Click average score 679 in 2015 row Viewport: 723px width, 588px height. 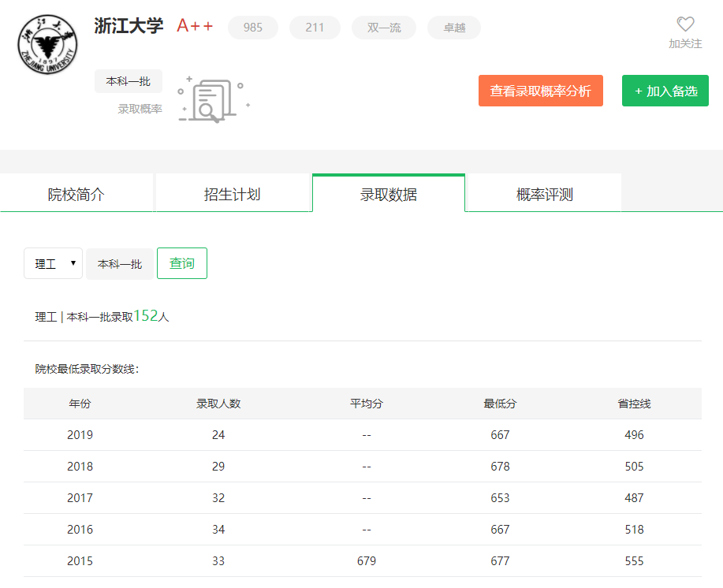[366, 561]
